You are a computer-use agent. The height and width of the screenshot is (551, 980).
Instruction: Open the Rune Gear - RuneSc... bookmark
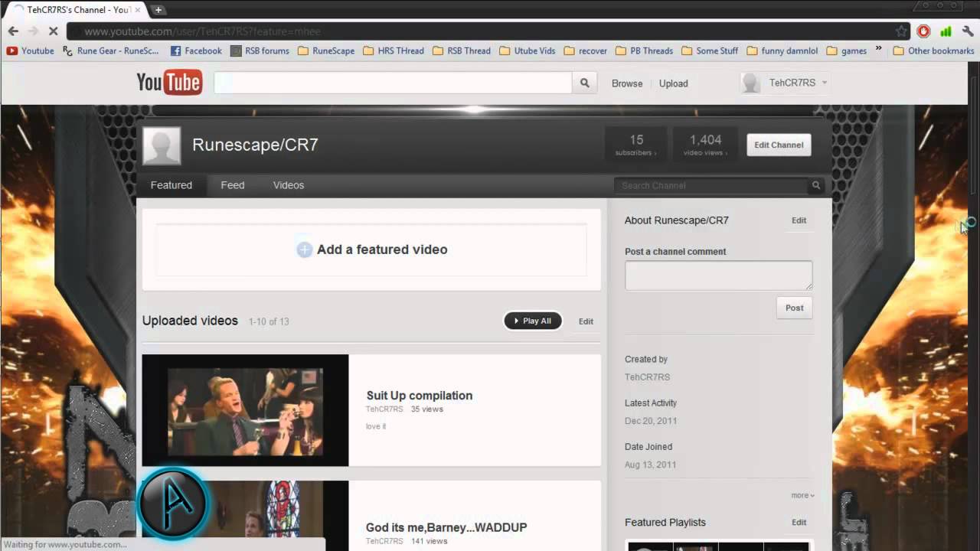111,51
